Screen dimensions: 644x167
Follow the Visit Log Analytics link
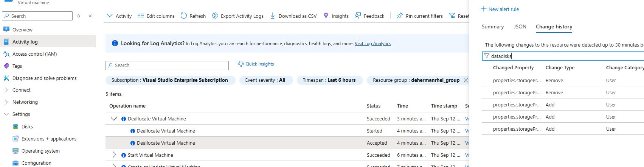pyautogui.click(x=373, y=44)
